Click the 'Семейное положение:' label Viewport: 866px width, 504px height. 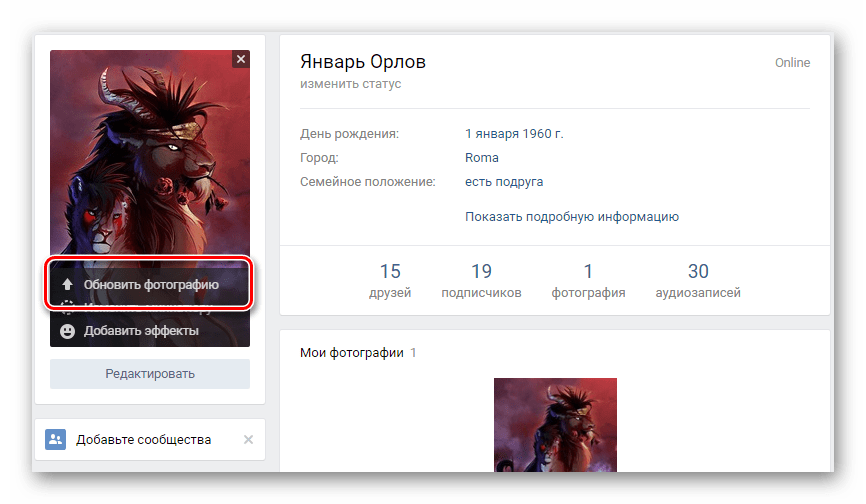[367, 182]
